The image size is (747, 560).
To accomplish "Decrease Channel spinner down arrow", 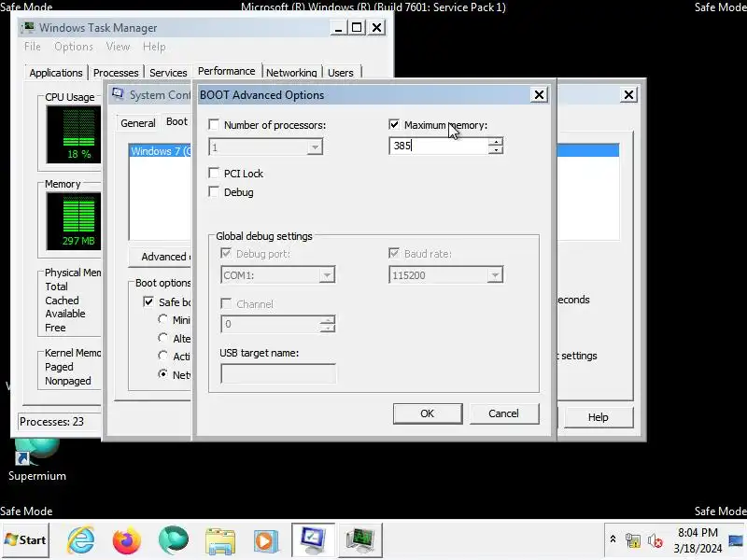I will (328, 329).
